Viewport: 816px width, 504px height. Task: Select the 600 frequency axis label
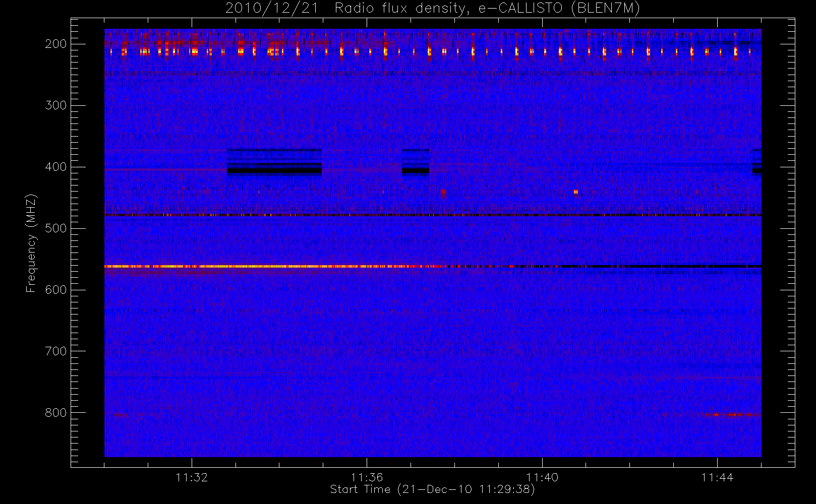point(56,290)
